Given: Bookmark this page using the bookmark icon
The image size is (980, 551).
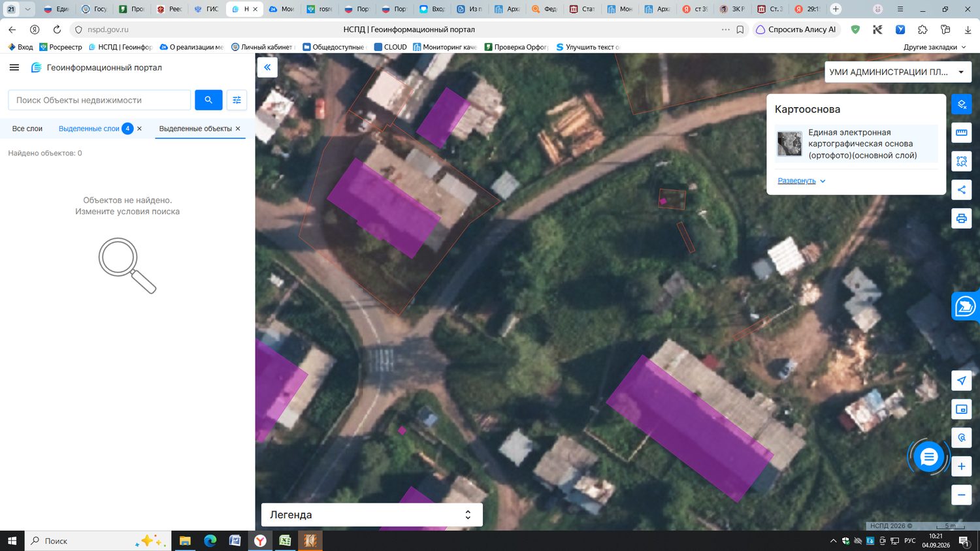Looking at the screenshot, I should 740,29.
